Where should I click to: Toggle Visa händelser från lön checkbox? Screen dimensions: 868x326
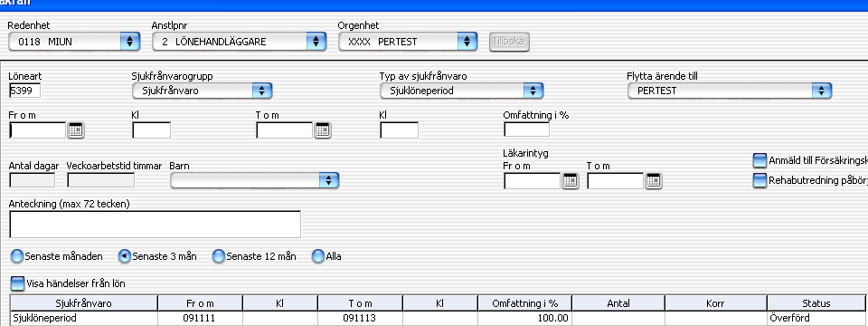click(x=18, y=283)
